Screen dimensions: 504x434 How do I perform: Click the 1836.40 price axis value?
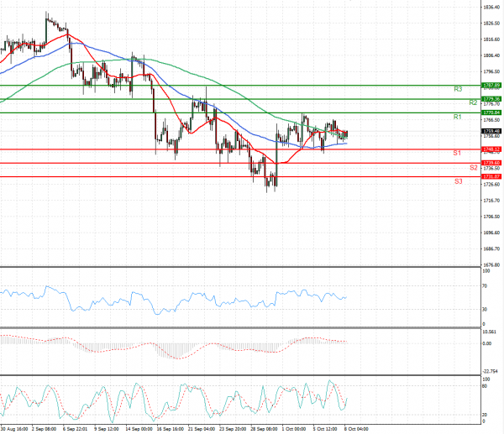[x=491, y=7]
